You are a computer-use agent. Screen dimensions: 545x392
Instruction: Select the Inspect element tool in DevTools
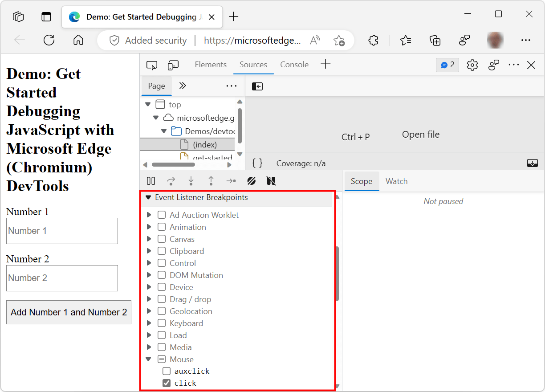(x=152, y=65)
